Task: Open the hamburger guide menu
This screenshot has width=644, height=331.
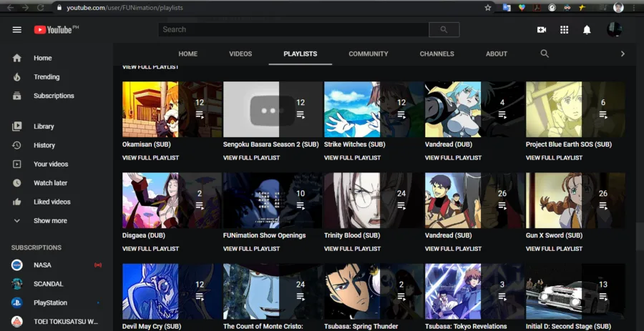Action: pyautogui.click(x=17, y=29)
